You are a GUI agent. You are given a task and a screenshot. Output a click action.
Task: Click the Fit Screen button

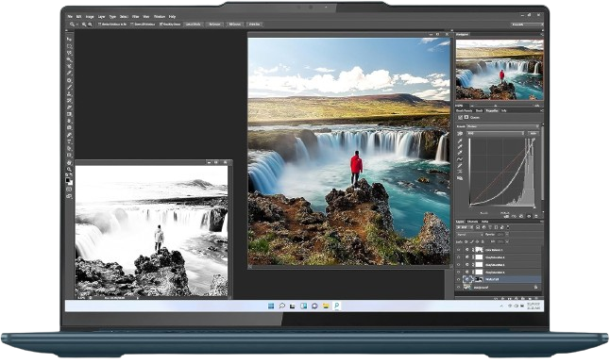[x=214, y=25]
